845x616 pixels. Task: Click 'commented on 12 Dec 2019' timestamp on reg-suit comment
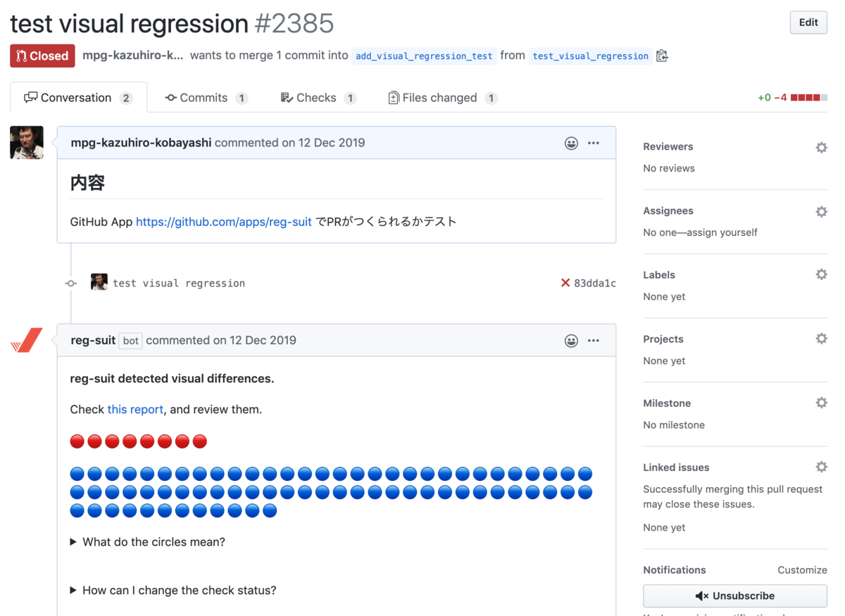(221, 340)
